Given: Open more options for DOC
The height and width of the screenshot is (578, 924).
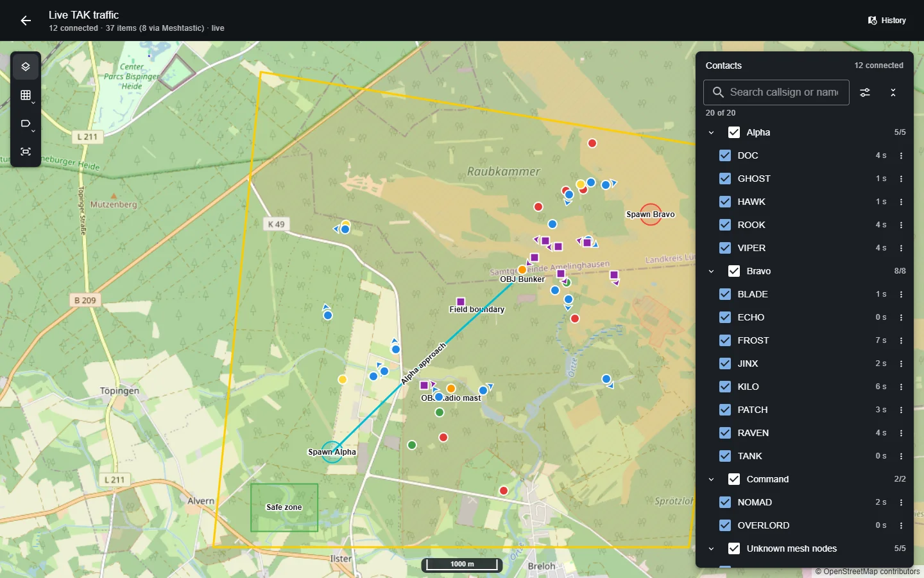Looking at the screenshot, I should (x=901, y=155).
